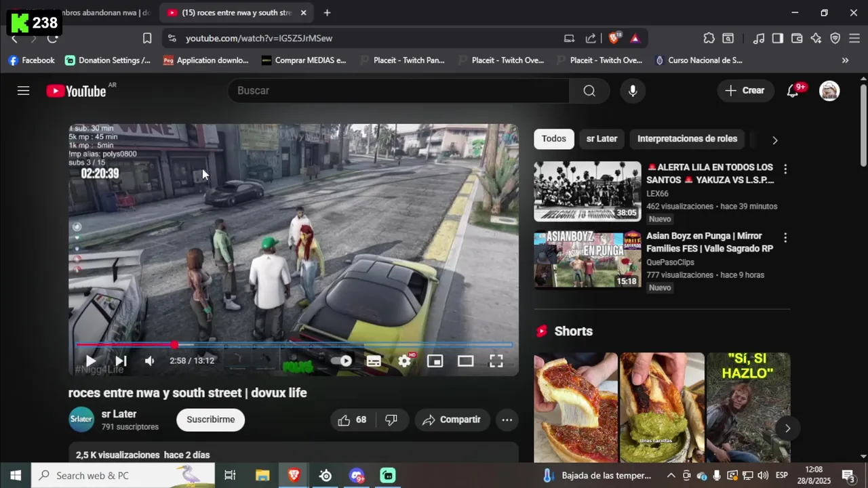Select Interpretaciones de roles chip

click(x=687, y=139)
